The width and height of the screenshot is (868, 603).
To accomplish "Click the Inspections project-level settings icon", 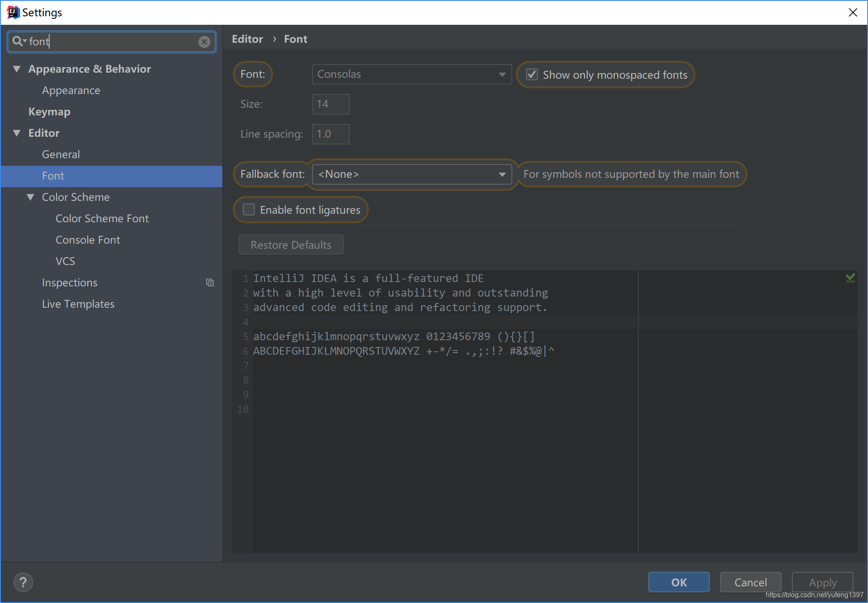I will (210, 282).
